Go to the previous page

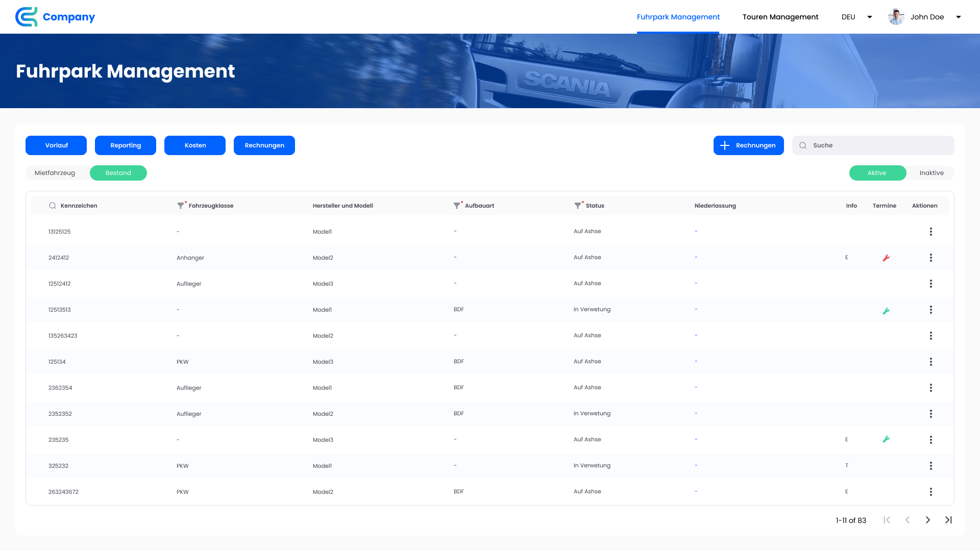click(908, 520)
